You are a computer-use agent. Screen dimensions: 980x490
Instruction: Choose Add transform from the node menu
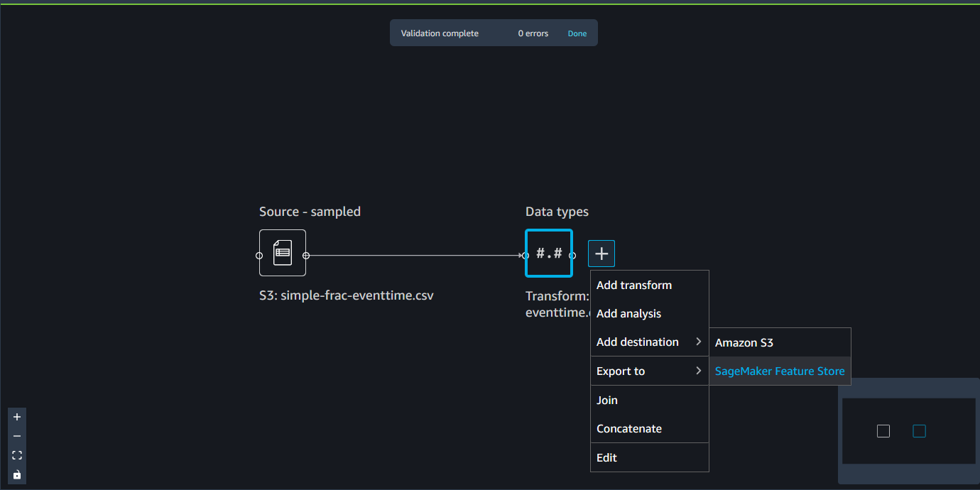point(633,285)
